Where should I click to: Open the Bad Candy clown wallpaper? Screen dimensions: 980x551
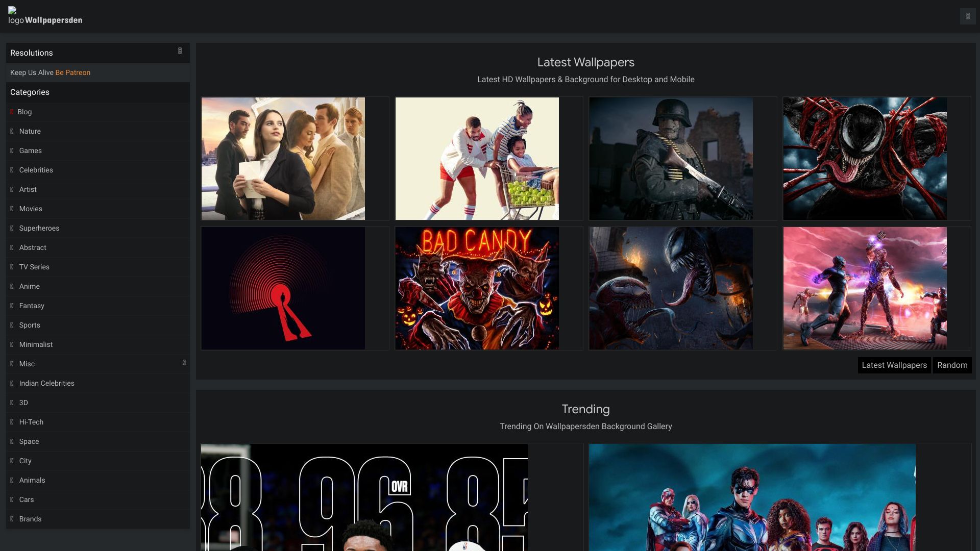pyautogui.click(x=477, y=288)
